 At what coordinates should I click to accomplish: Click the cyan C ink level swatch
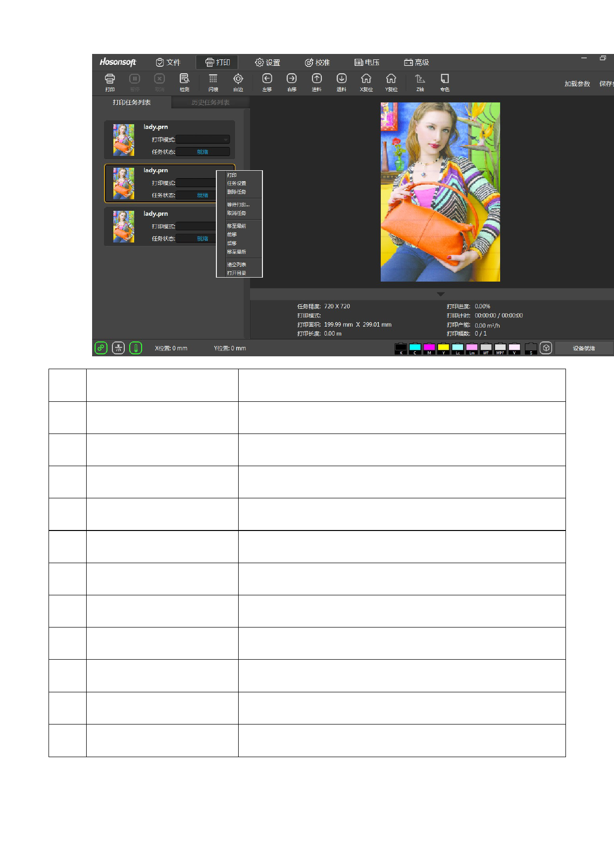[415, 348]
